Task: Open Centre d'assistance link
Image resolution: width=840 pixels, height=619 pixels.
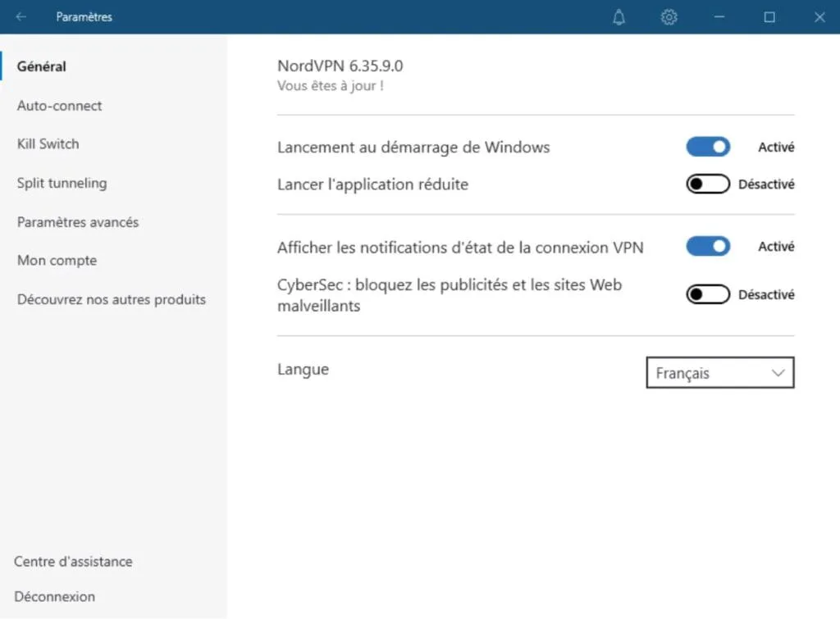Action: 73,562
